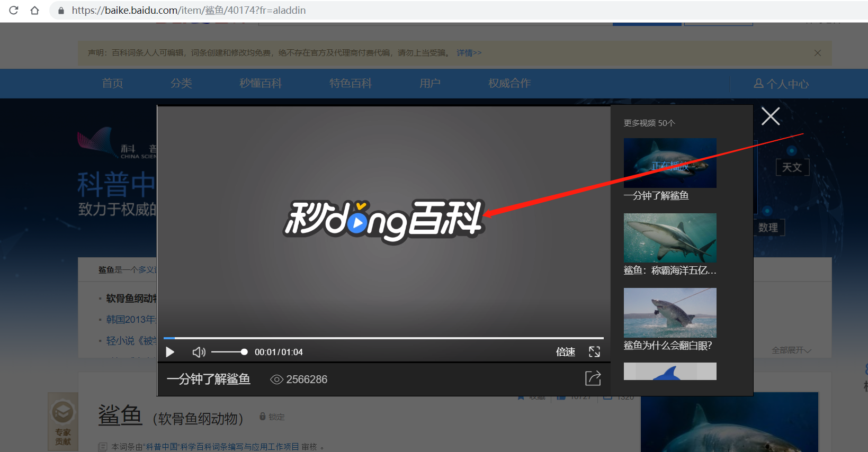This screenshot has width=868, height=452.
Task: Open the 权威合作 navigation tab
Action: coord(509,83)
